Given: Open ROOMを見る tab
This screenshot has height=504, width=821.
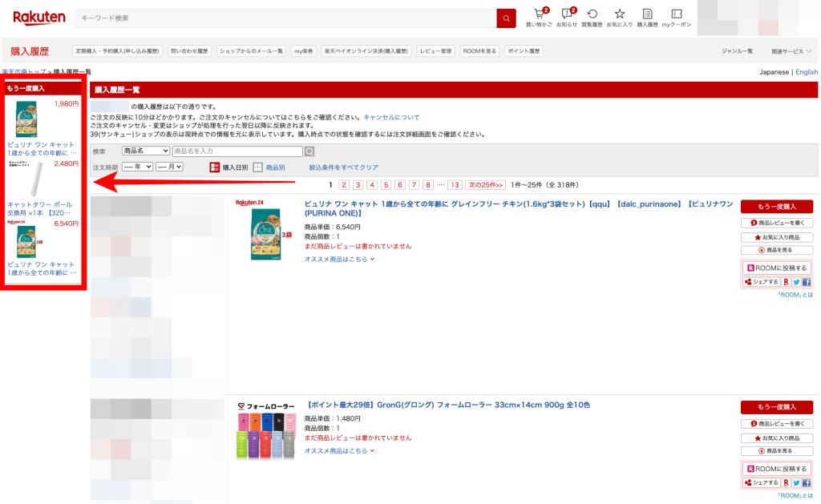Looking at the screenshot, I should [x=479, y=51].
